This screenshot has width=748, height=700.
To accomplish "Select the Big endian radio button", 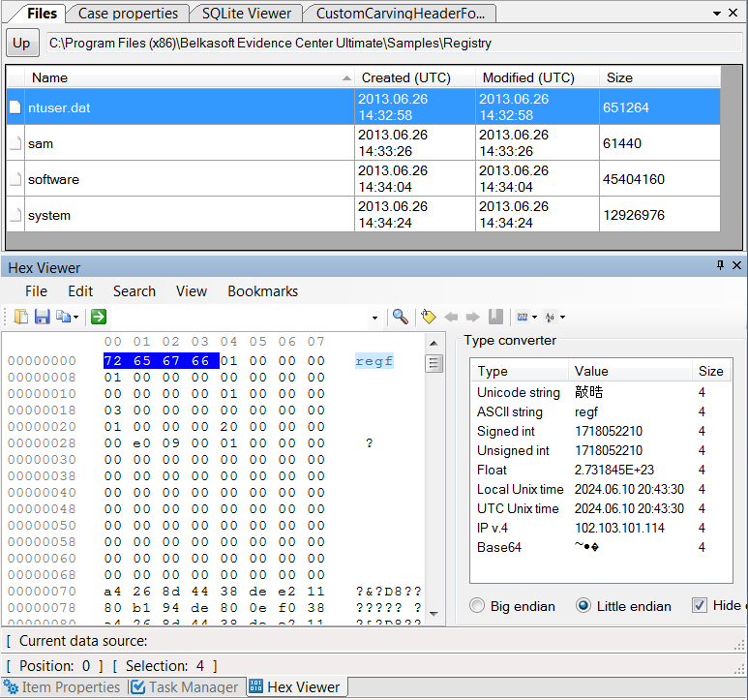I will point(477,606).
